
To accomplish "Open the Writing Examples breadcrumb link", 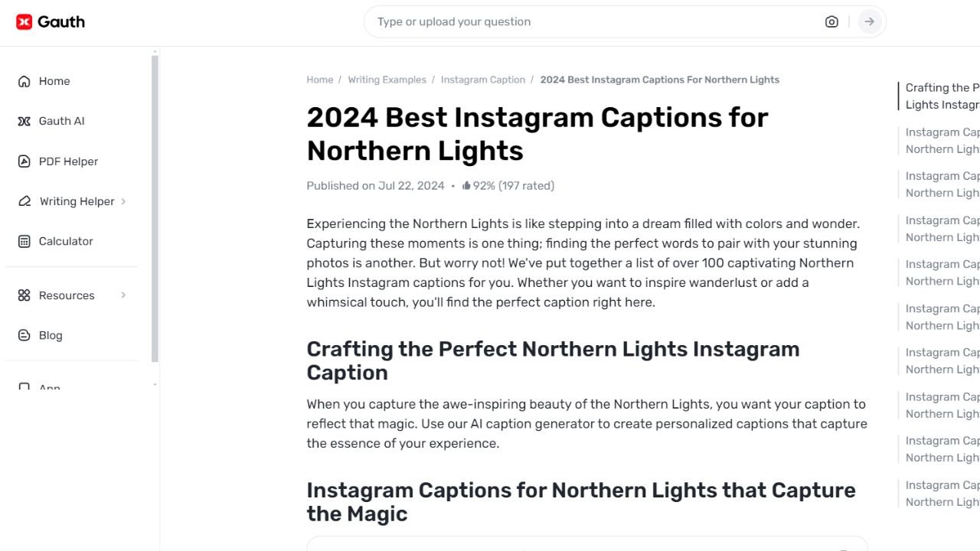I will (387, 79).
